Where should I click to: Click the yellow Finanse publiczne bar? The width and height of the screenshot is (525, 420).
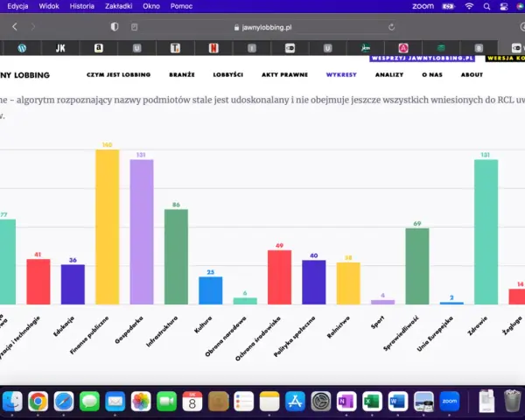click(107, 227)
